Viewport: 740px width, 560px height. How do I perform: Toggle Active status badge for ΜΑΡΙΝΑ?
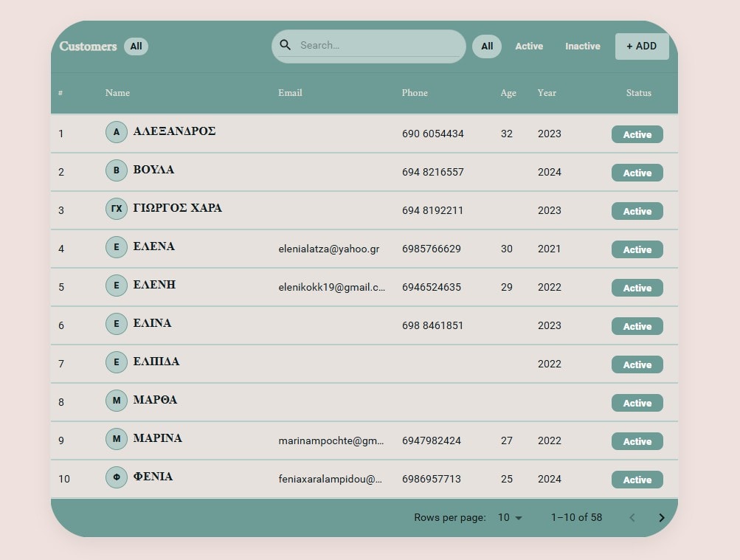pos(637,441)
